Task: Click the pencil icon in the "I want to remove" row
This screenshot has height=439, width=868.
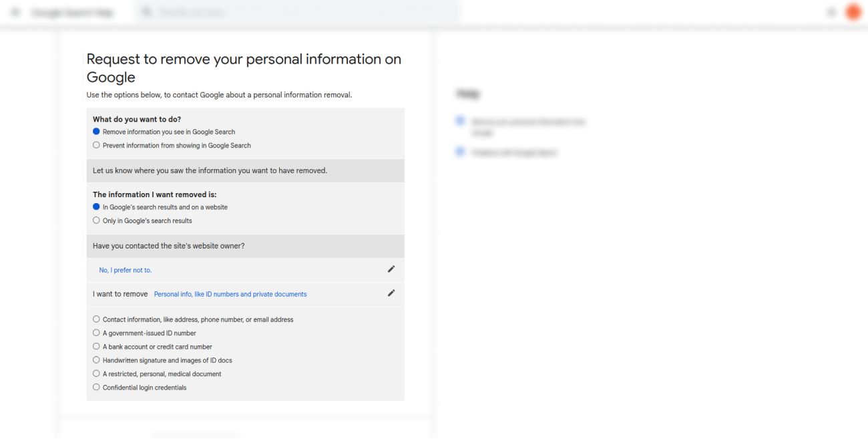Action: click(391, 293)
